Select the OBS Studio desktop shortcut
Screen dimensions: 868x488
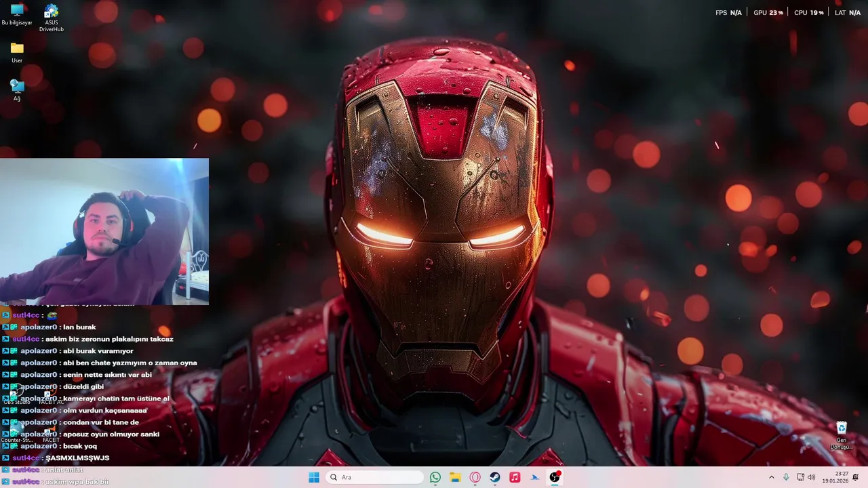click(x=16, y=394)
